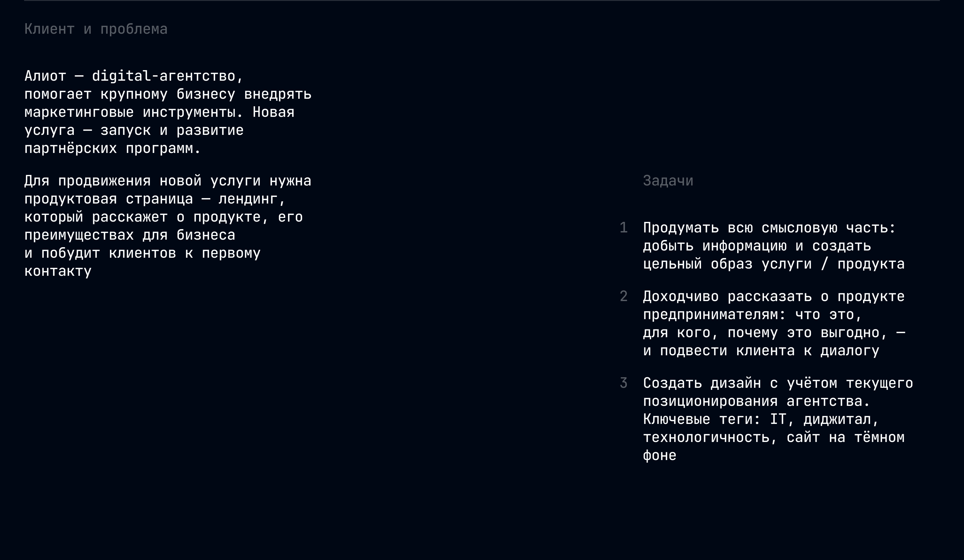Click list number 1 in Задачи

tap(624, 228)
